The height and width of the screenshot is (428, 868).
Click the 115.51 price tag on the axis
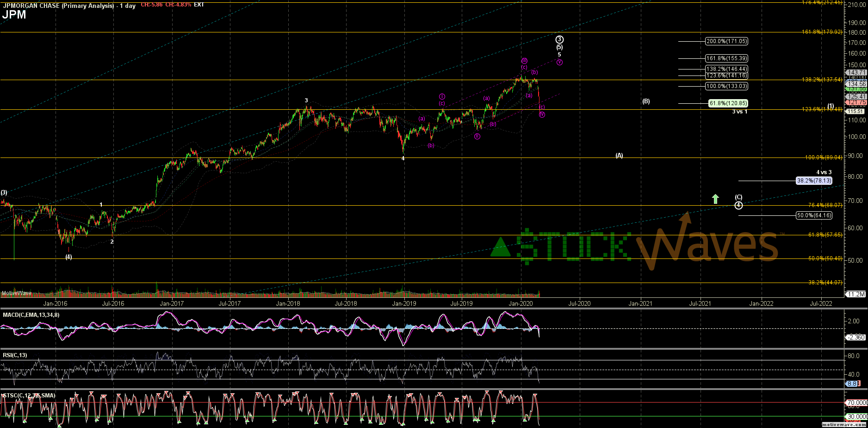856,112
